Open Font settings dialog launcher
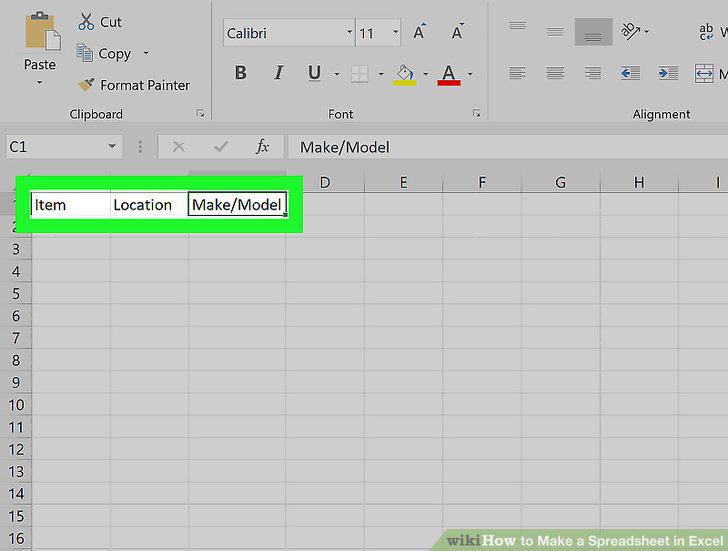 (476, 113)
